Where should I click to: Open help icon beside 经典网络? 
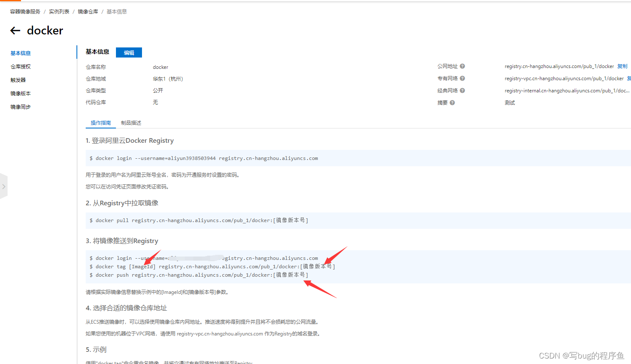tap(462, 91)
